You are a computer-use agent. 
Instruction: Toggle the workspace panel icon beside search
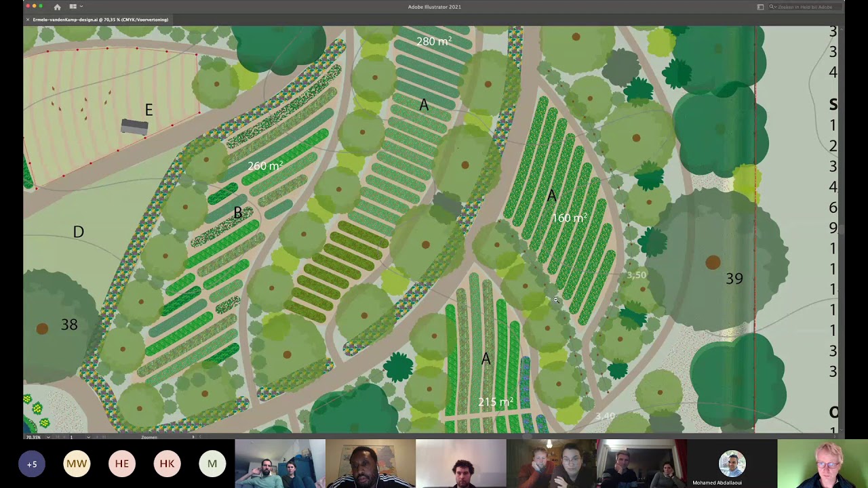click(x=760, y=7)
